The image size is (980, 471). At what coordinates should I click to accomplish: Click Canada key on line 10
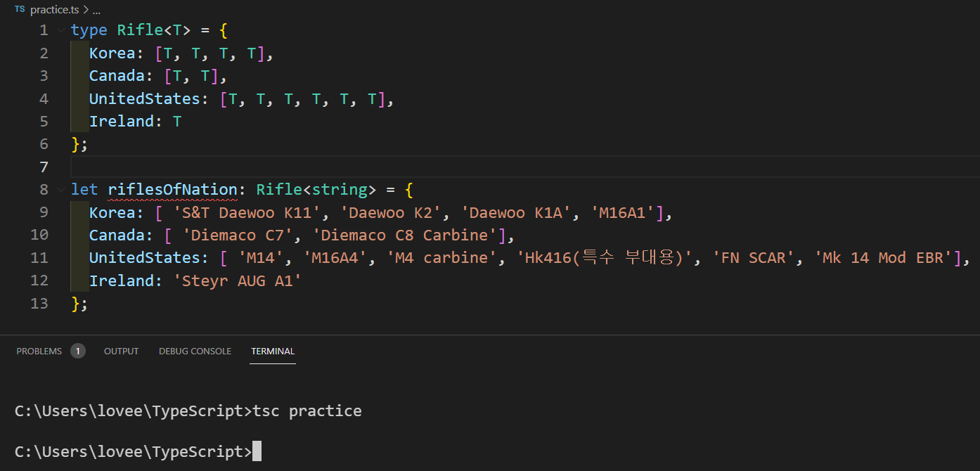117,235
